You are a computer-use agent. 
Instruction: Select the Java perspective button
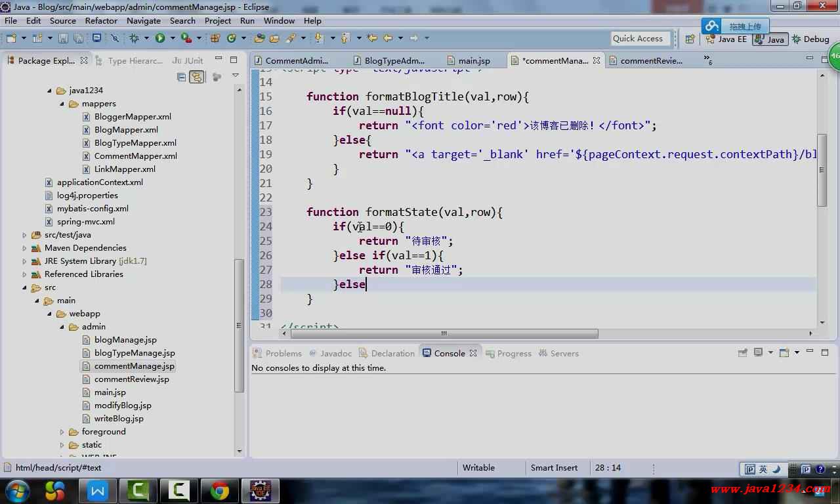[769, 39]
